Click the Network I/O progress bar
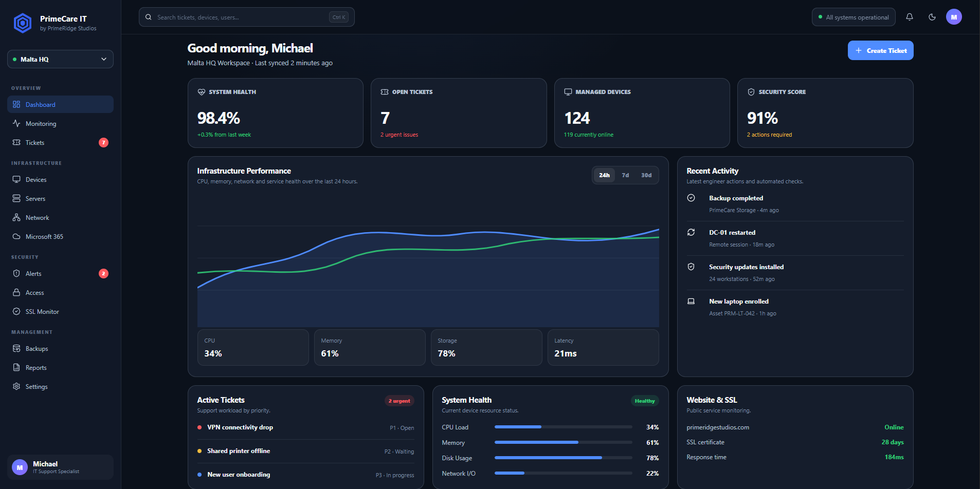Image resolution: width=980 pixels, height=489 pixels. click(x=564, y=473)
